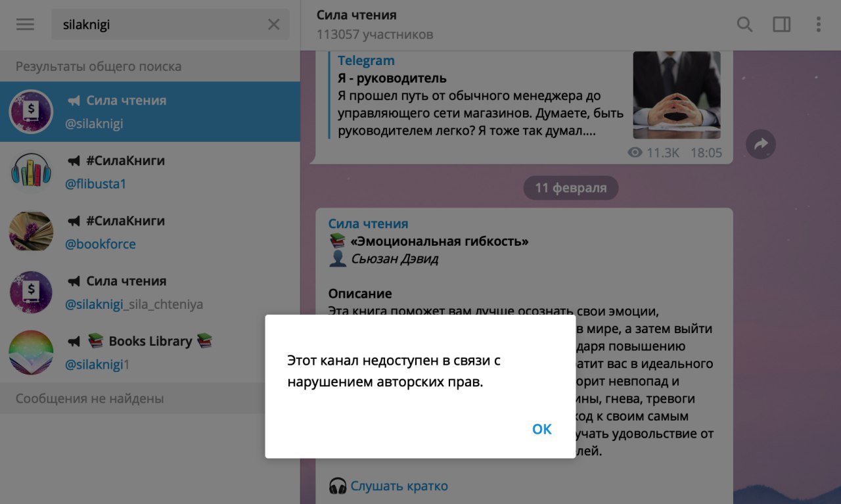
Task: Open the Слушать кратко link
Action: pos(399,486)
